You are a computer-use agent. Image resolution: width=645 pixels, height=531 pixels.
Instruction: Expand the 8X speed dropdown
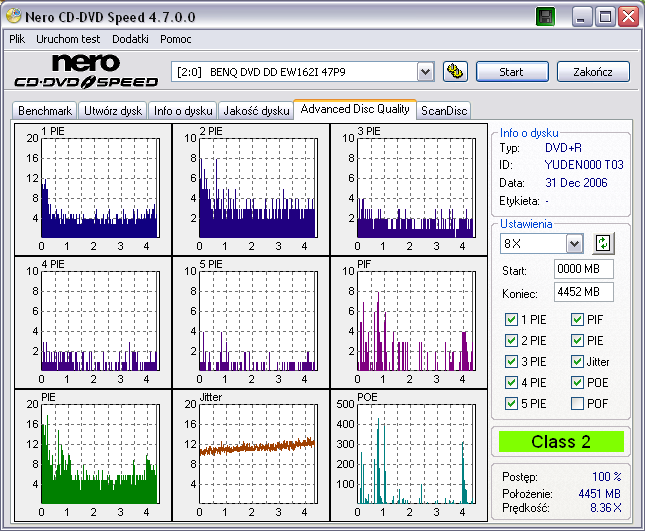coord(574,244)
